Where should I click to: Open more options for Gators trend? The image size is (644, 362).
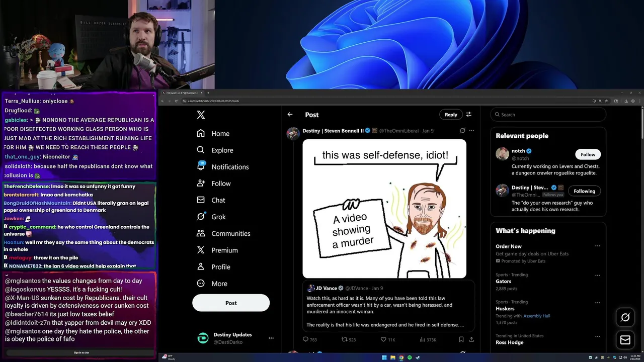[x=597, y=276]
